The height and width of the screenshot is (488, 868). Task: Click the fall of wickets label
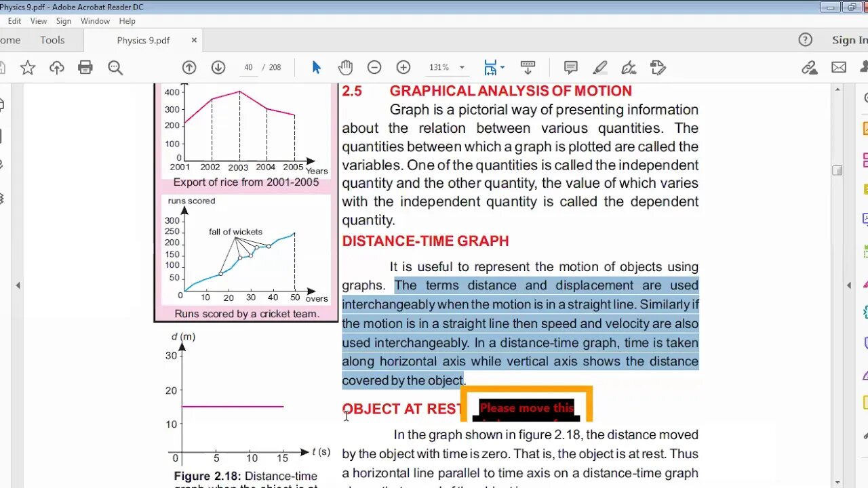(235, 232)
